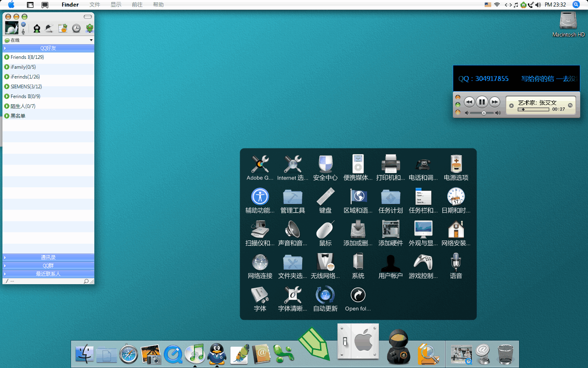Viewport: 588px width, 368px height.
Task: Open 日期和时间 clock icon
Action: (x=456, y=197)
